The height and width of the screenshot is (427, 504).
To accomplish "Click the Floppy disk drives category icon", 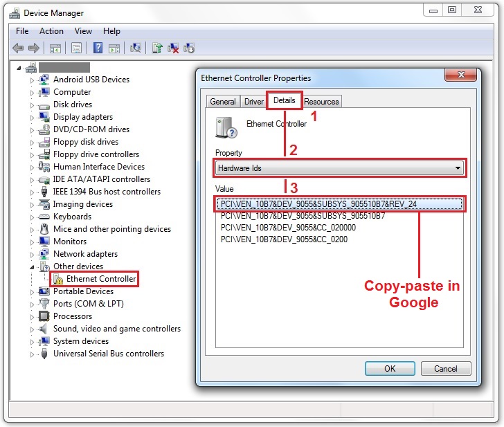I will click(x=44, y=142).
